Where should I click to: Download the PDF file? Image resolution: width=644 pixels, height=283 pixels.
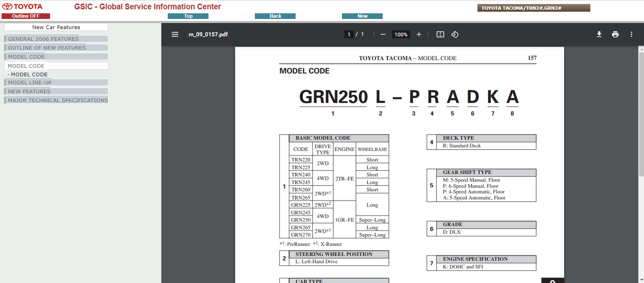tap(599, 34)
